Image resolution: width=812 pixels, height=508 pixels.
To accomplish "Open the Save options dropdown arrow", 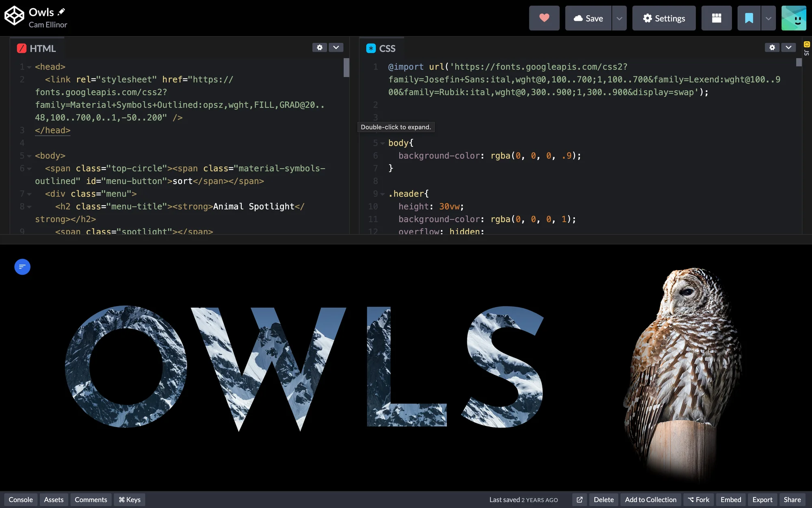I will click(x=619, y=18).
